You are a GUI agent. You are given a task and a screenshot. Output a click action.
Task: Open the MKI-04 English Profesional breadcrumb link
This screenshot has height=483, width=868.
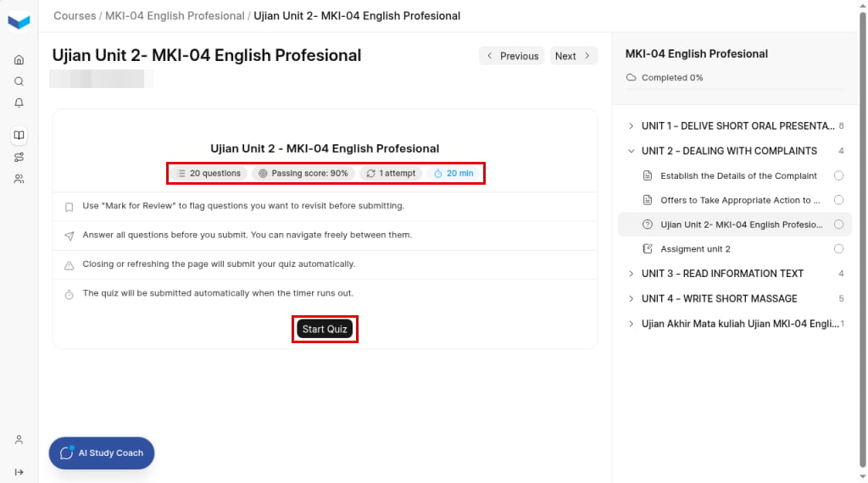pos(175,16)
